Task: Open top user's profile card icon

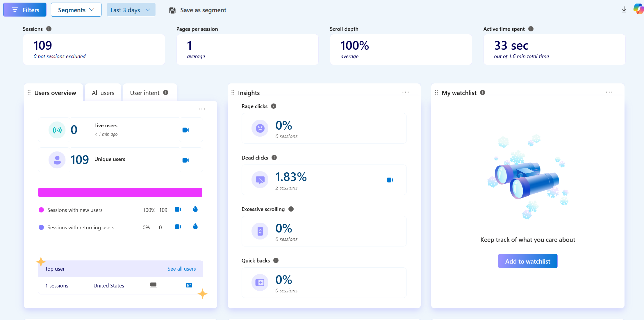Action: pyautogui.click(x=189, y=285)
